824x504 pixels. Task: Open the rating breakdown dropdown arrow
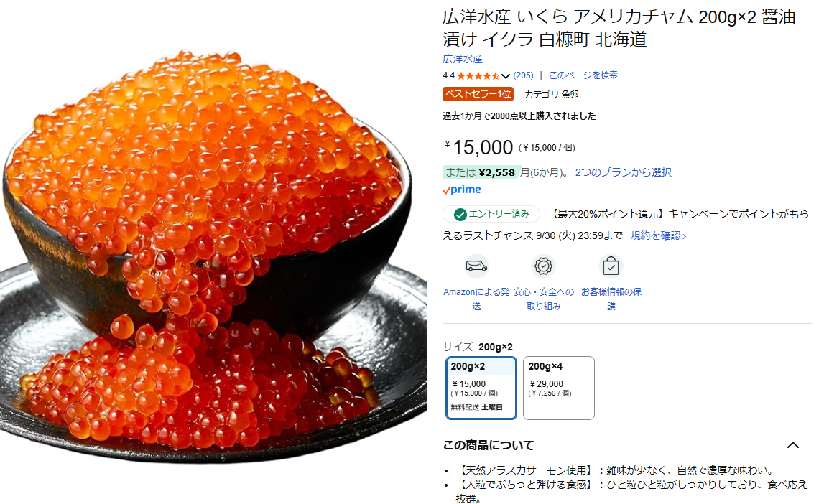[x=506, y=76]
